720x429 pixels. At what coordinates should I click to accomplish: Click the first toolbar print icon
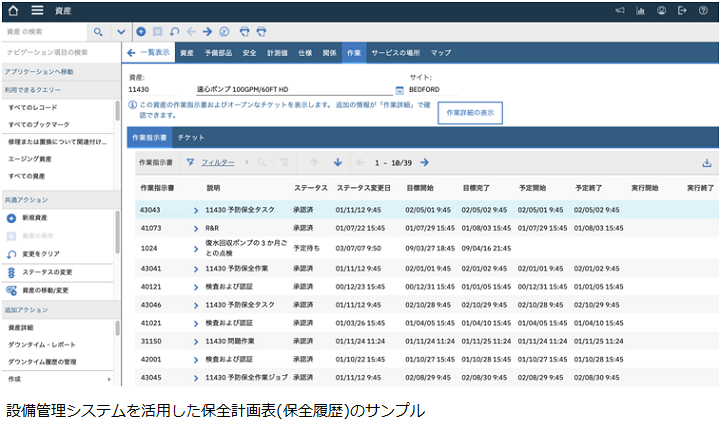245,32
